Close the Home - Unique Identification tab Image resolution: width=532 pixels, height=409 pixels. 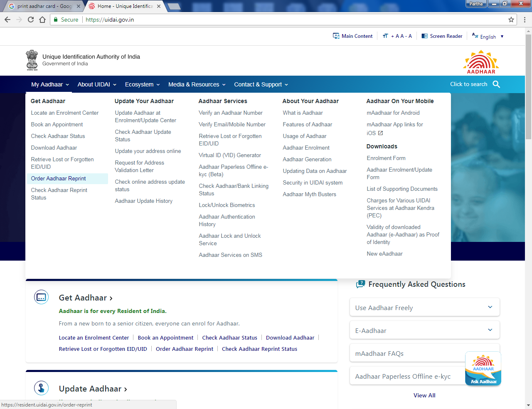159,6
